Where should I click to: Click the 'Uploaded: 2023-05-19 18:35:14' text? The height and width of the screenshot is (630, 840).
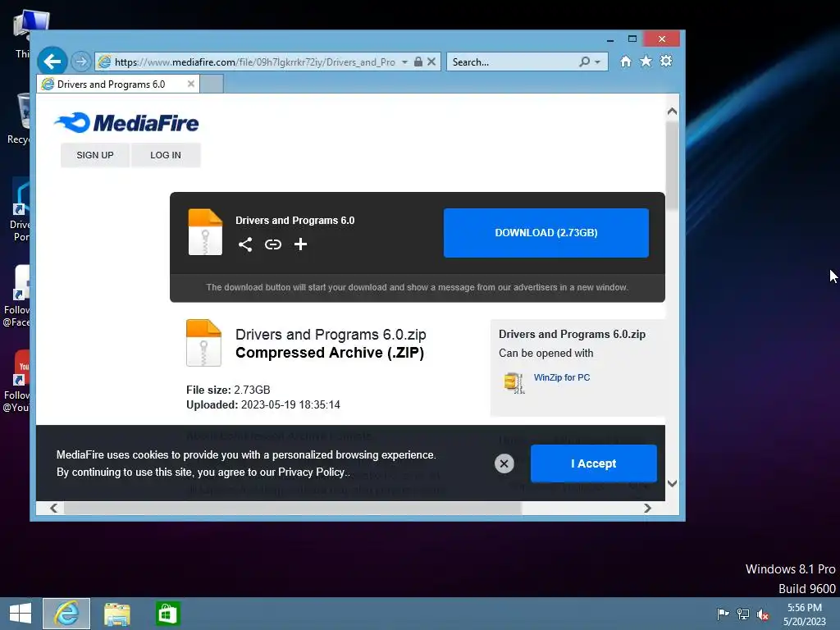pos(263,404)
